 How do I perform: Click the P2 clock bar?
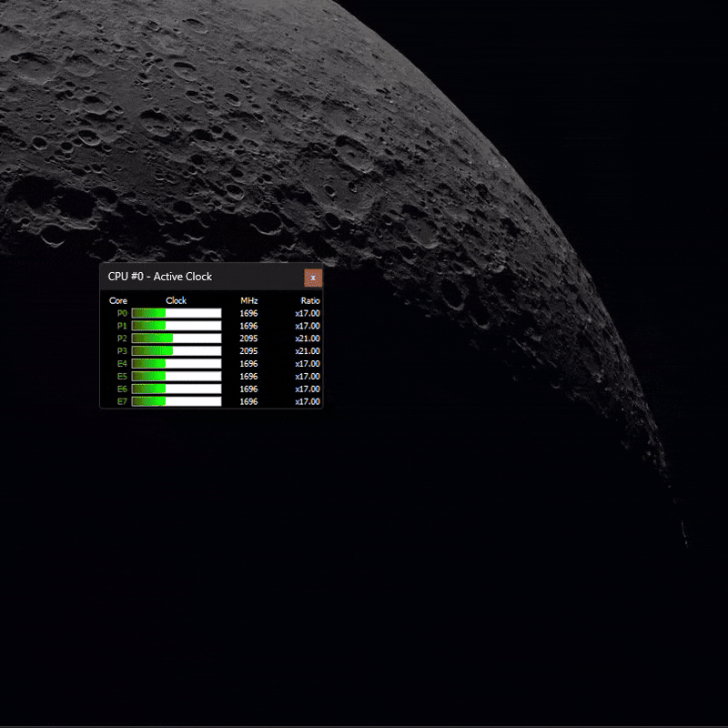(177, 339)
